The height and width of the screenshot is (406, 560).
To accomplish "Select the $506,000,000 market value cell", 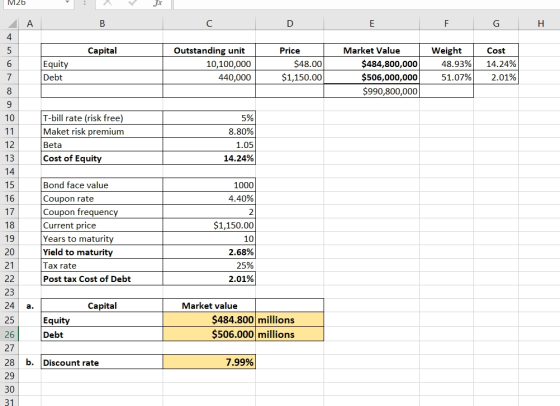I will pos(371,77).
